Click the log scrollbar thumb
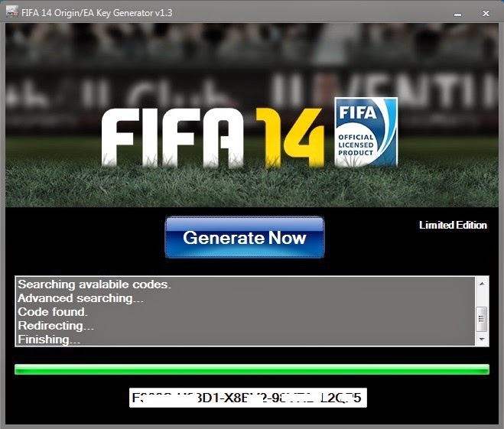Image resolution: width=504 pixels, height=429 pixels. point(482,319)
